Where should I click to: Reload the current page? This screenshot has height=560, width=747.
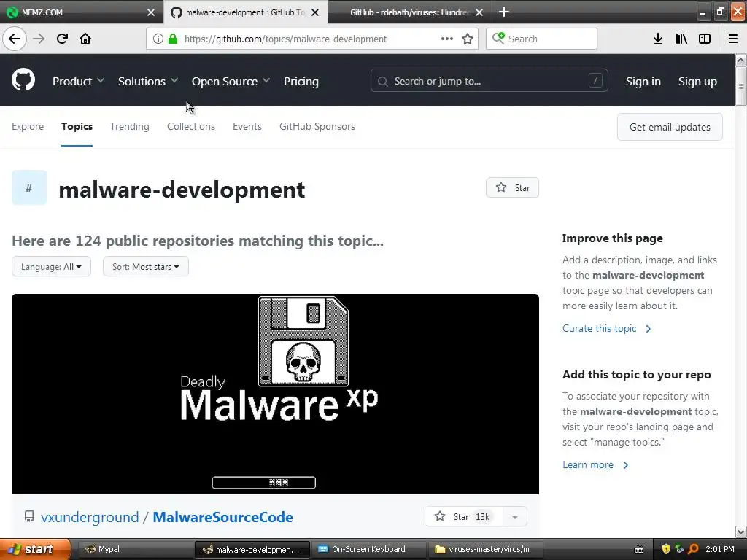point(62,39)
